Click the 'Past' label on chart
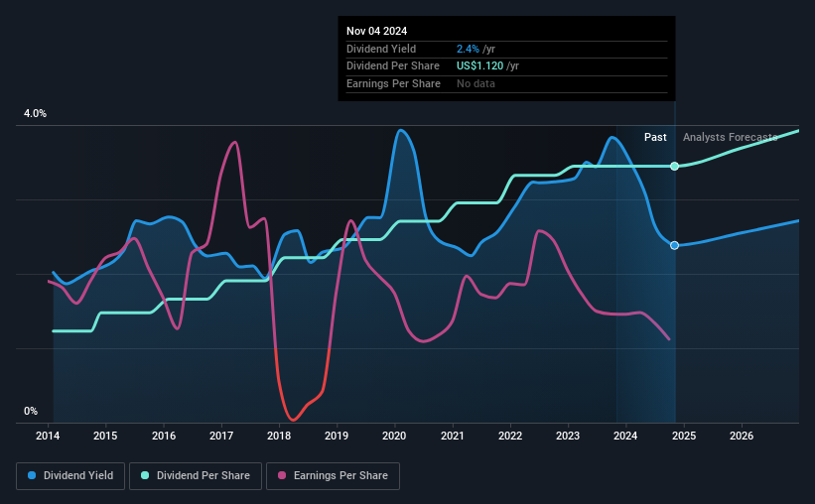 655,137
